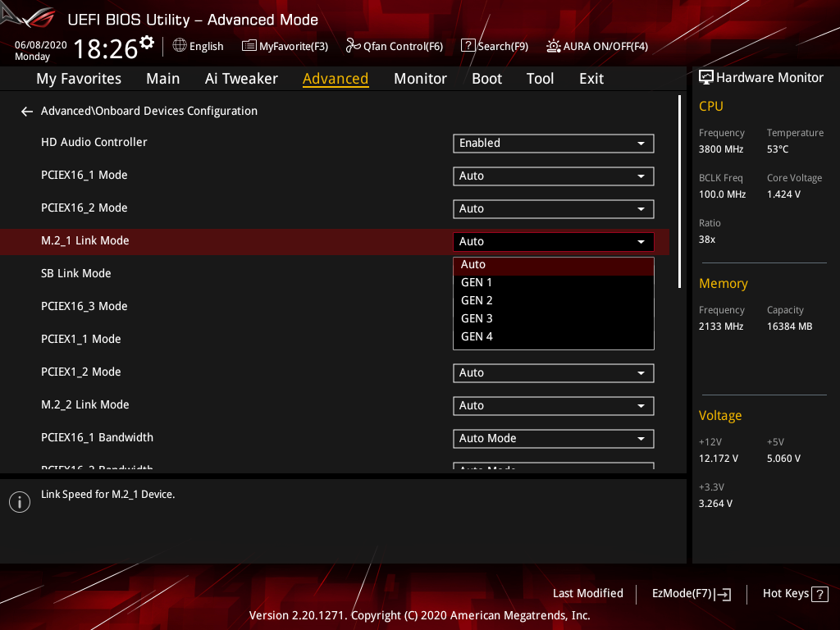
Task: Click the back arrow beside the breadcrumb
Action: [27, 112]
